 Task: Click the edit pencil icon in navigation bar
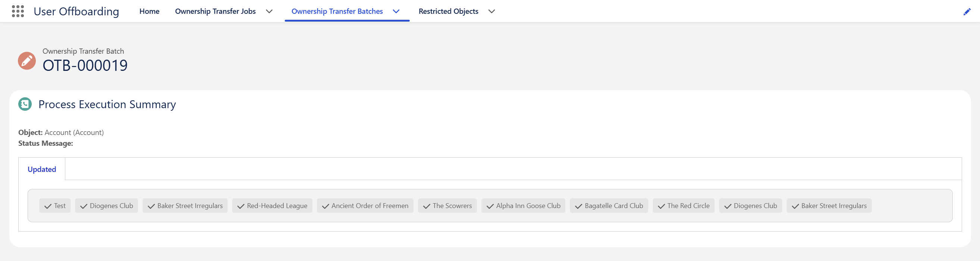[x=967, y=12]
